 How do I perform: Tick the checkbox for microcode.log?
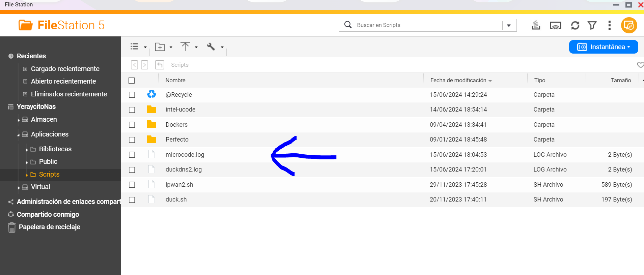click(x=132, y=155)
